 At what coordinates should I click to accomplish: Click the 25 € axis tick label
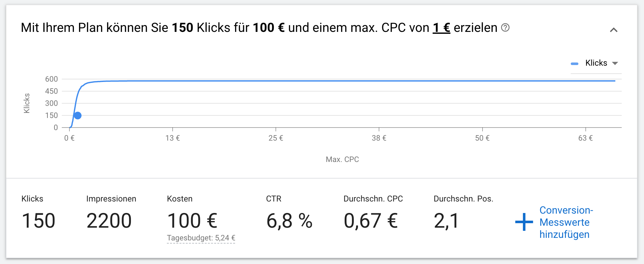[x=276, y=138]
